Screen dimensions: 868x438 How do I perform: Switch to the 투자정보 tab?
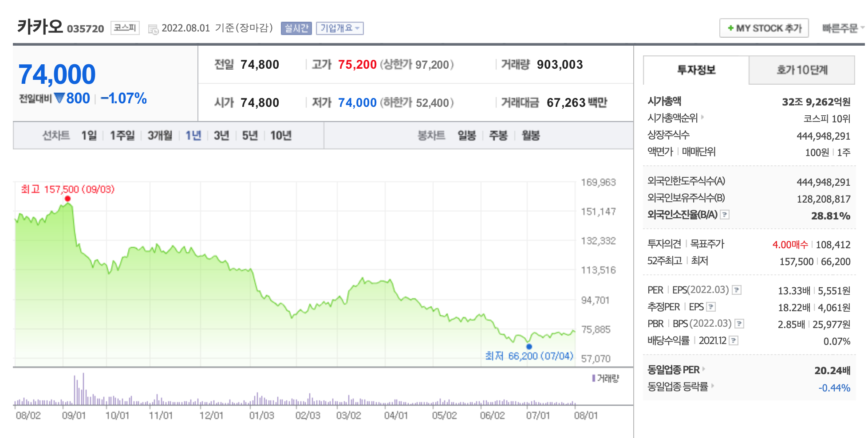pos(696,70)
